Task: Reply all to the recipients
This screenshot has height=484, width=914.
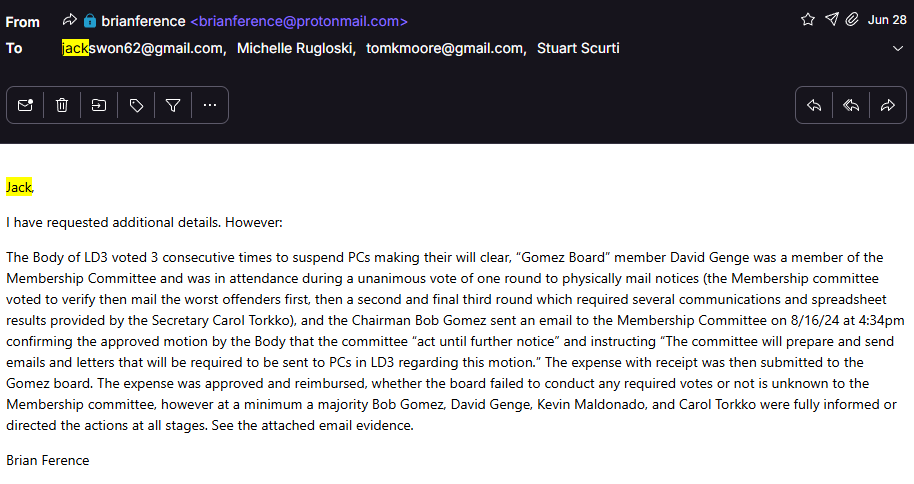Action: point(851,105)
